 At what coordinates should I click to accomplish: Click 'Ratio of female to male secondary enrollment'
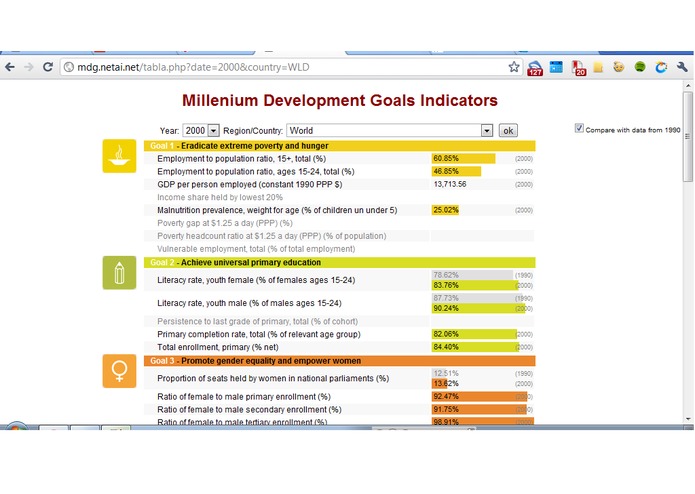tap(249, 409)
